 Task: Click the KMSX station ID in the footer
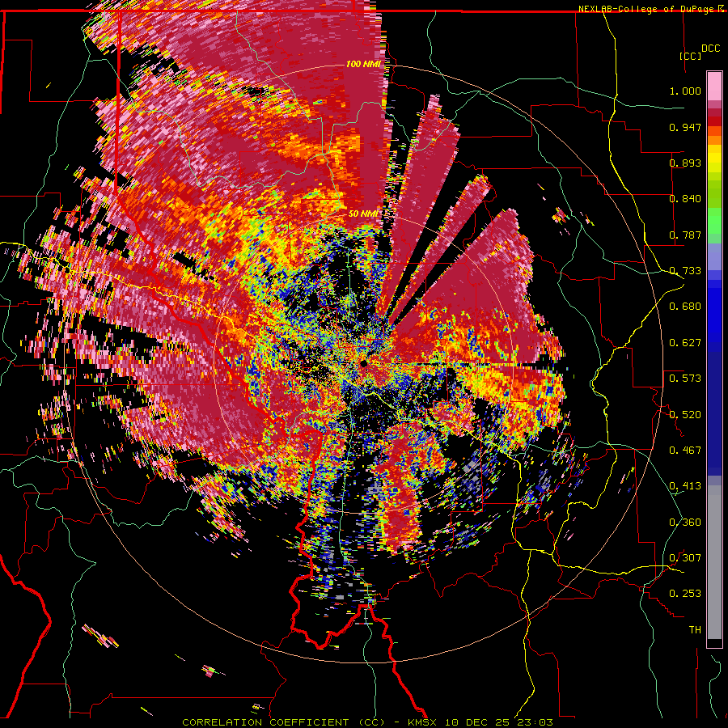[424, 722]
